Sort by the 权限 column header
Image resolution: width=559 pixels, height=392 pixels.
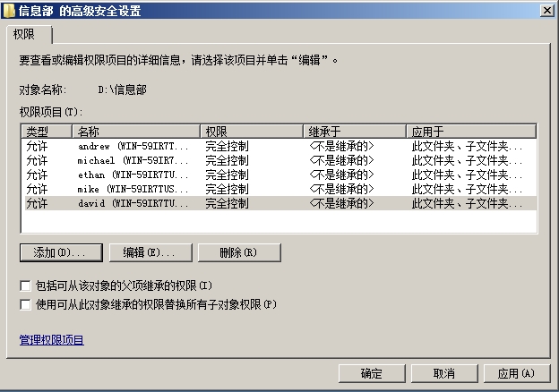pos(252,132)
